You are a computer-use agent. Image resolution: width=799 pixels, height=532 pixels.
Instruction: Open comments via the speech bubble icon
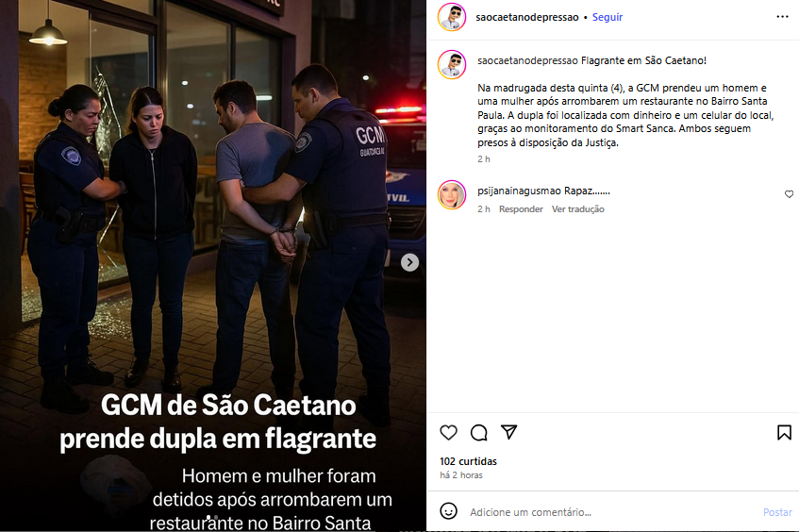tap(479, 433)
